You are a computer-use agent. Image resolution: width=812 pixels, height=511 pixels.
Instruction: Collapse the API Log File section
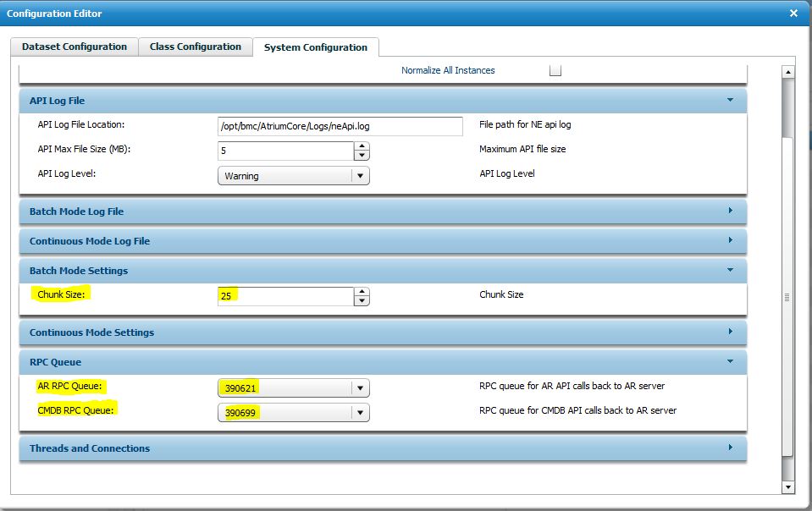[x=730, y=101]
